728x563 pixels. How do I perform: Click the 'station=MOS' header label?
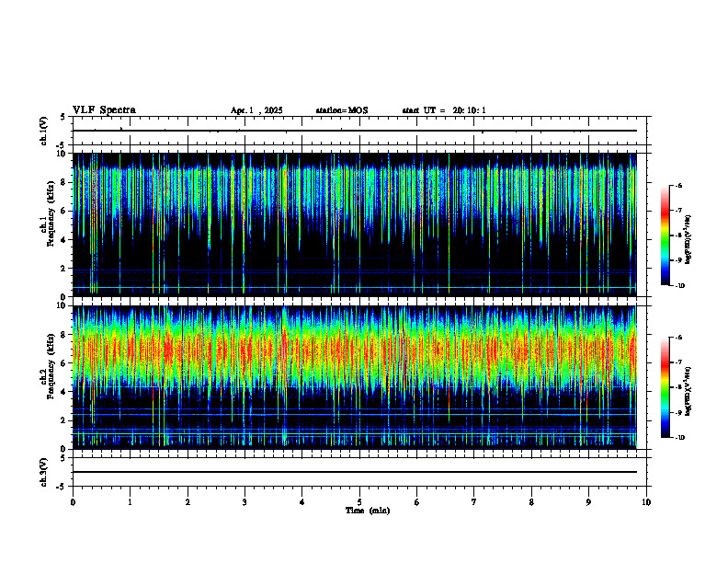click(342, 110)
